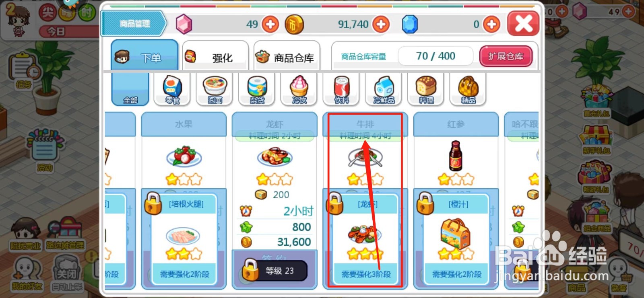Click the 扩展仓库 expand warehouse button
The image size is (644, 298).
pos(506,56)
